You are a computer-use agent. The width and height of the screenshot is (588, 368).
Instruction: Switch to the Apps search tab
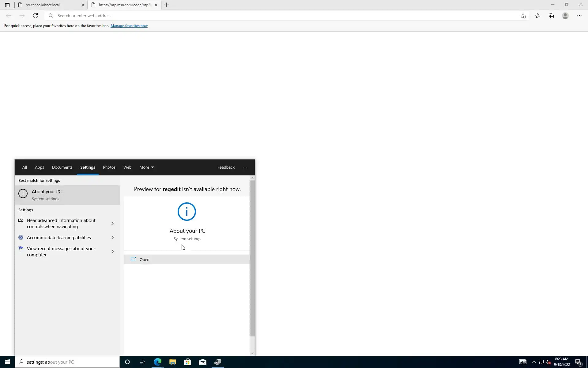[x=39, y=167]
